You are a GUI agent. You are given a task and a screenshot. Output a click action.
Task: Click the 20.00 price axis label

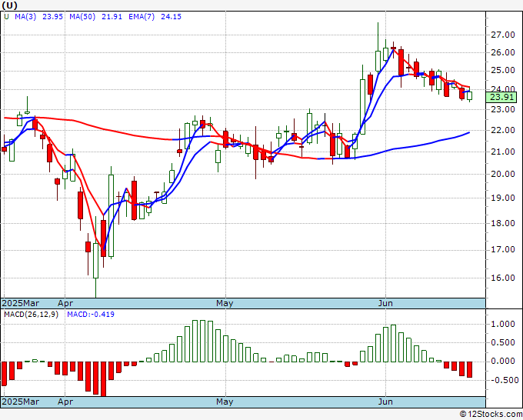pyautogui.click(x=502, y=174)
